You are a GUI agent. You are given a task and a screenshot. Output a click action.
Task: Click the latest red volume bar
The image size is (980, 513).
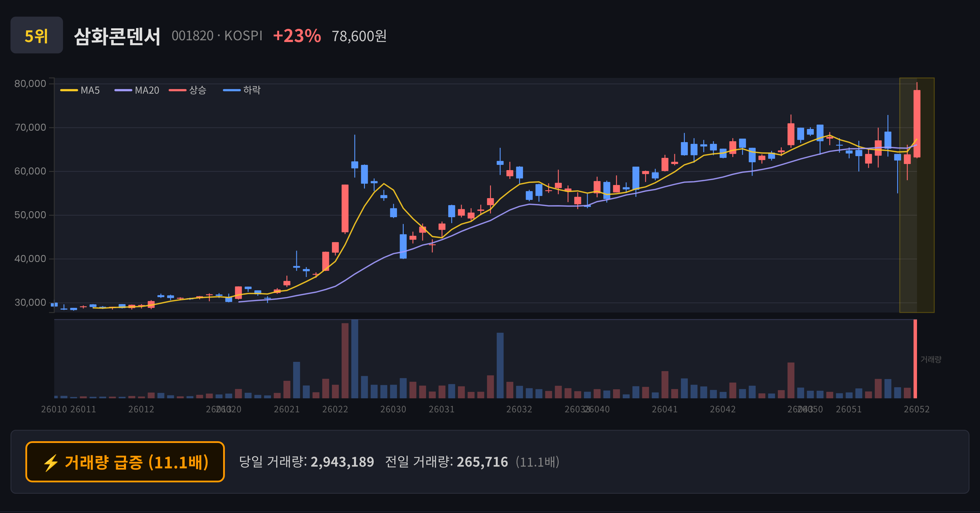pyautogui.click(x=915, y=359)
